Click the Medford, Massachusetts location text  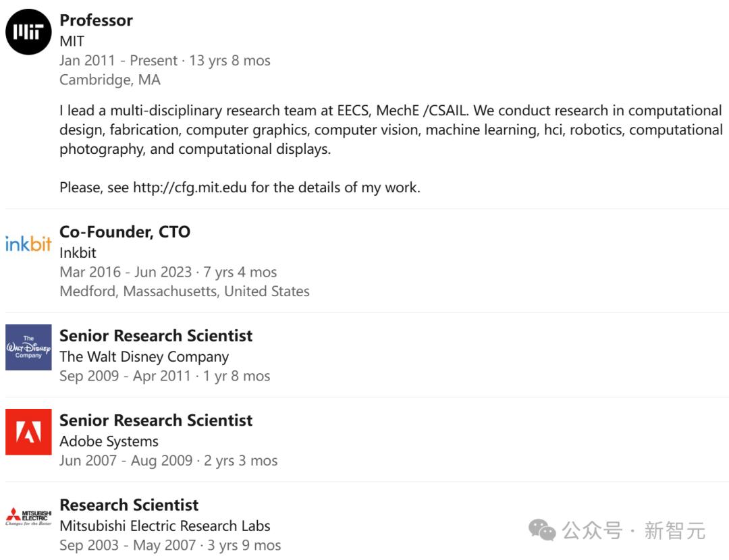point(184,291)
